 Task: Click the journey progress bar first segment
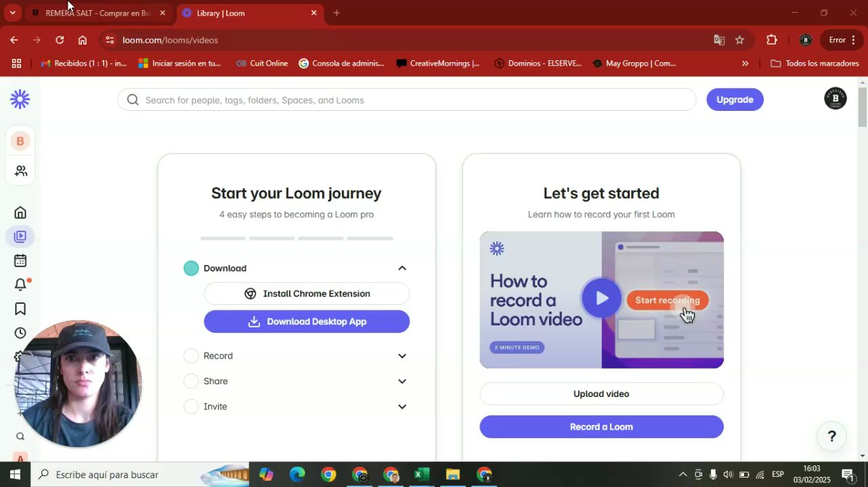pos(223,238)
